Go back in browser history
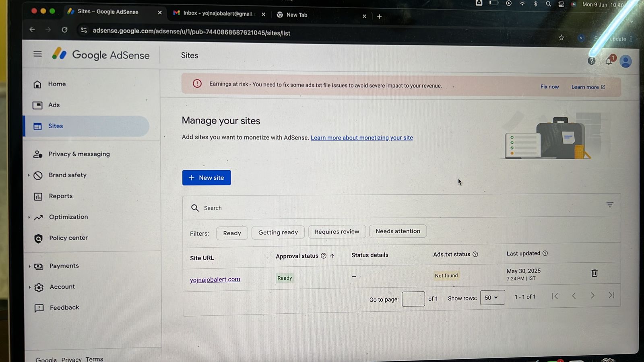 (x=32, y=29)
